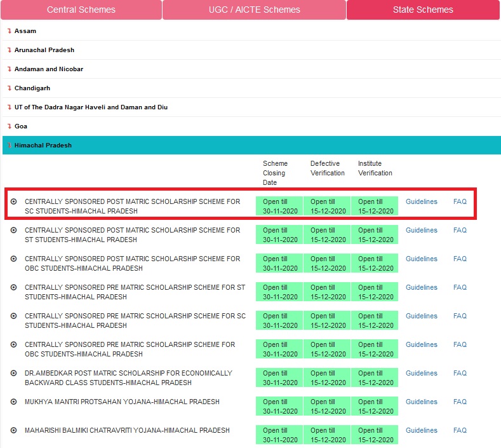Viewport: 501px width, 448px height.
Task: Click Mukhya Mantri Protsahan Institute Verification date cell
Action: pyautogui.click(x=375, y=407)
